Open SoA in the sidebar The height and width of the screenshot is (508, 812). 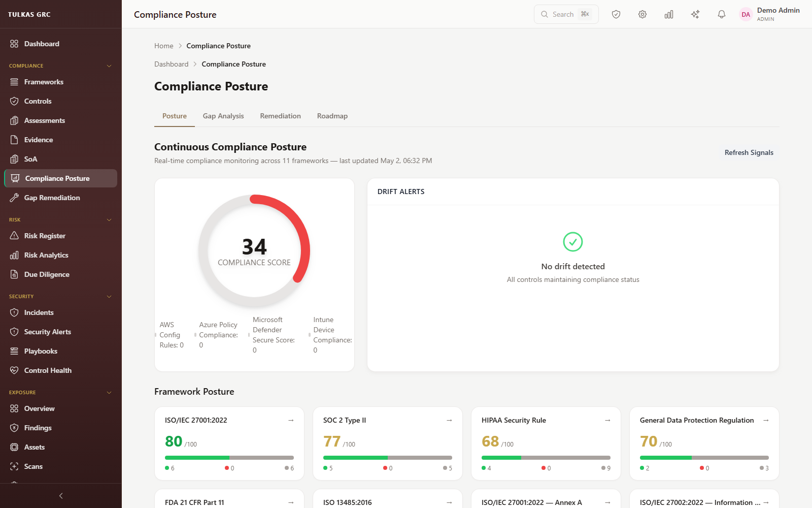coord(61,159)
